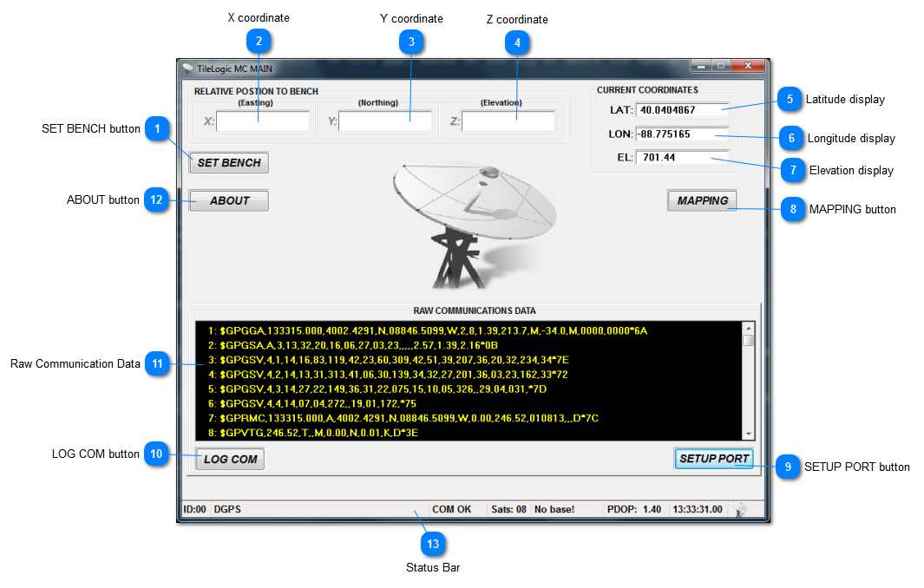
Task: Click the satellite dish icon in the status bar
Action: coord(738,510)
